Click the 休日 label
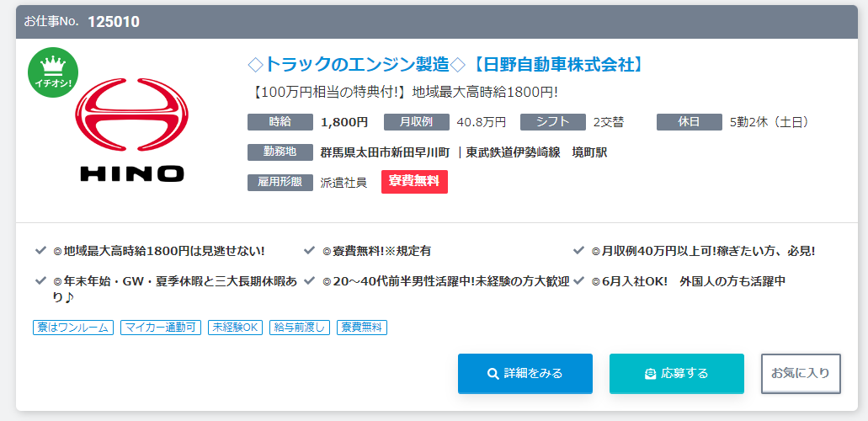 (x=690, y=122)
